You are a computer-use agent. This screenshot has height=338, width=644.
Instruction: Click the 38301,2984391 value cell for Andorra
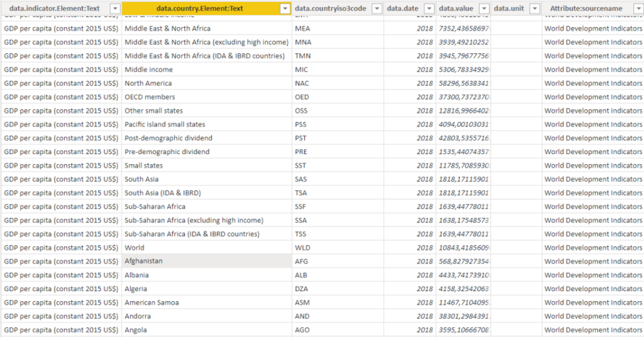[x=463, y=316]
